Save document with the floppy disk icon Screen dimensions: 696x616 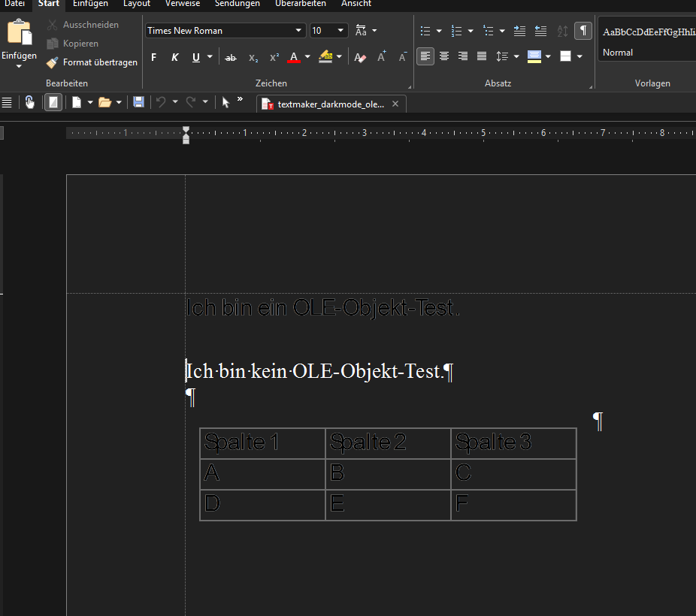click(x=138, y=102)
